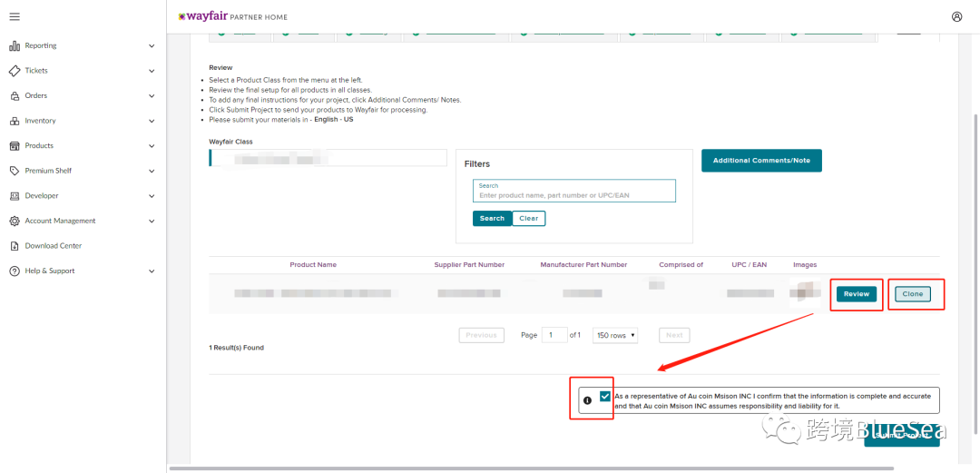Expand the Inventory menu chevron
This screenshot has width=980, height=473.
152,121
